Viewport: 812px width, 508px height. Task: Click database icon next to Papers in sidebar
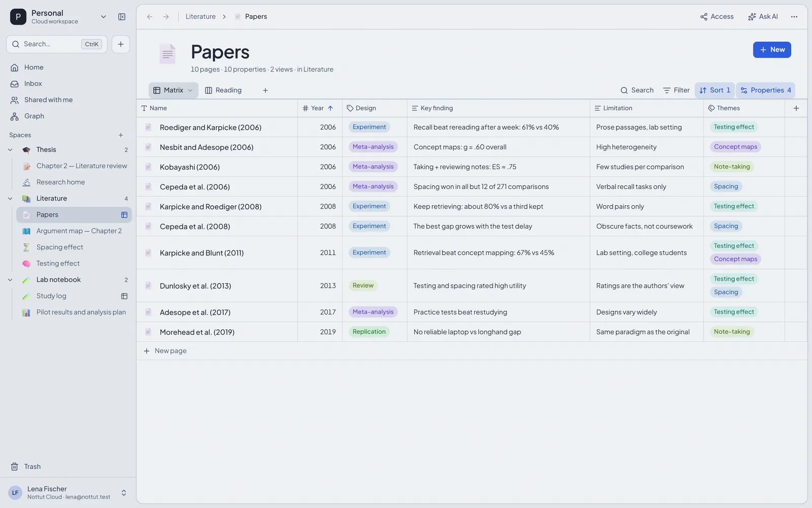pyautogui.click(x=124, y=215)
